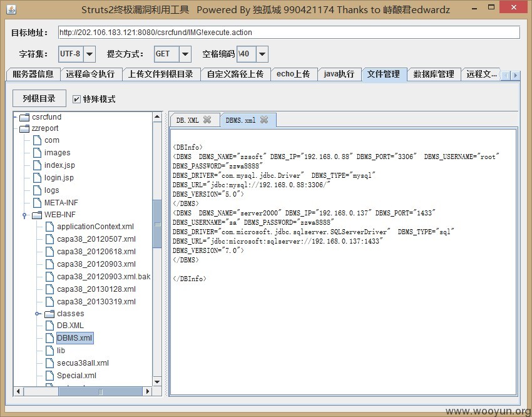Screen dimensions: 532x417
Task: Click the 列根目录 button
Action: point(39,99)
